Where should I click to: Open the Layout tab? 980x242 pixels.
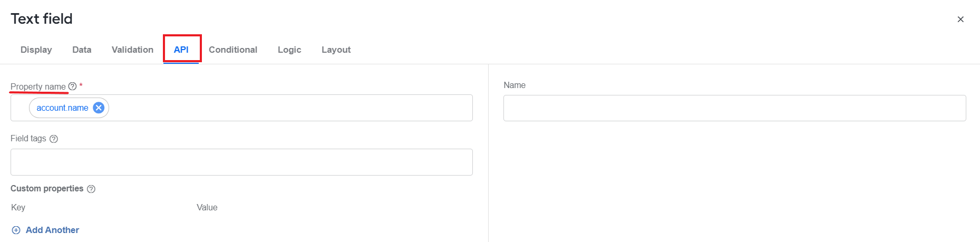pos(336,50)
